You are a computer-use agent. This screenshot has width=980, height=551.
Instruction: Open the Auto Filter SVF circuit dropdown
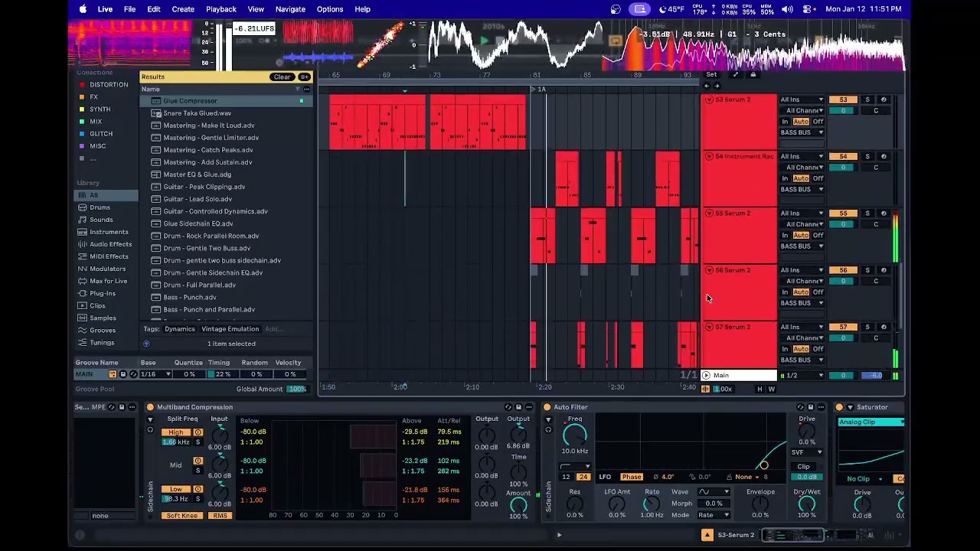pos(807,452)
